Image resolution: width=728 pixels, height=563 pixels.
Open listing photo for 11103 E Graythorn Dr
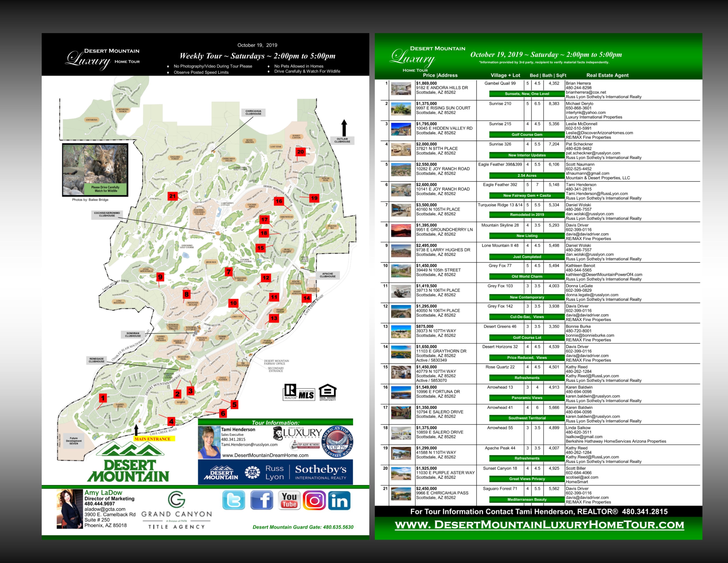[401, 352]
